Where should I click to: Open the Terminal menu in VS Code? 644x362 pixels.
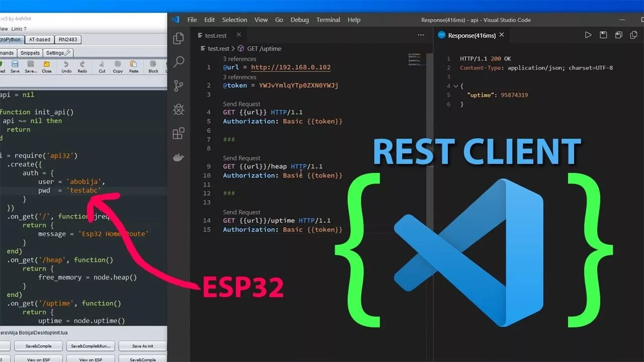click(x=328, y=20)
